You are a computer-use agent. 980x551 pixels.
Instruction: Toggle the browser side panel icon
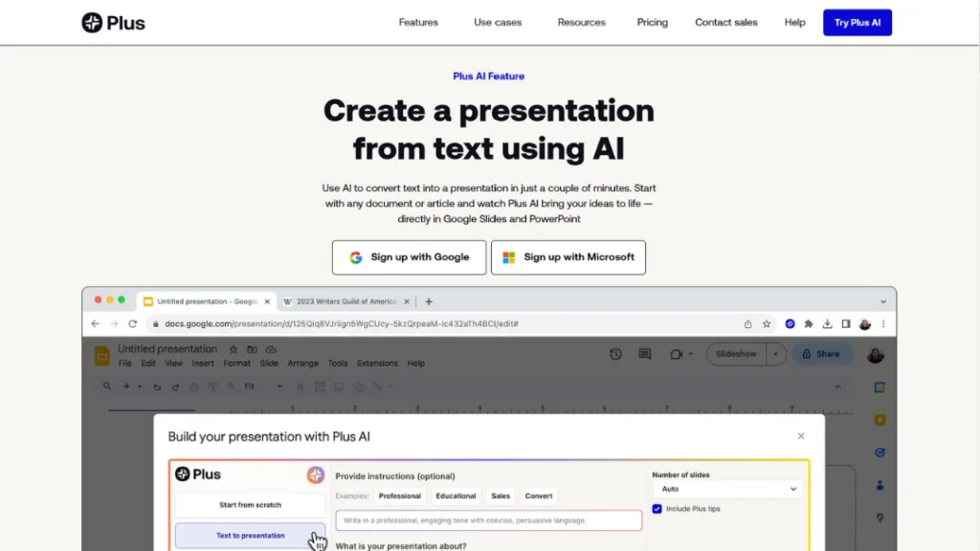coord(846,323)
